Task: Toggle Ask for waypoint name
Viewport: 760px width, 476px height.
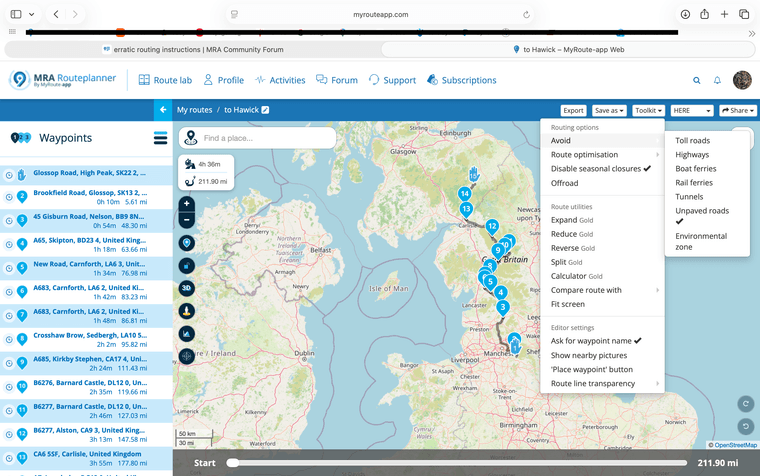Action: [596, 341]
